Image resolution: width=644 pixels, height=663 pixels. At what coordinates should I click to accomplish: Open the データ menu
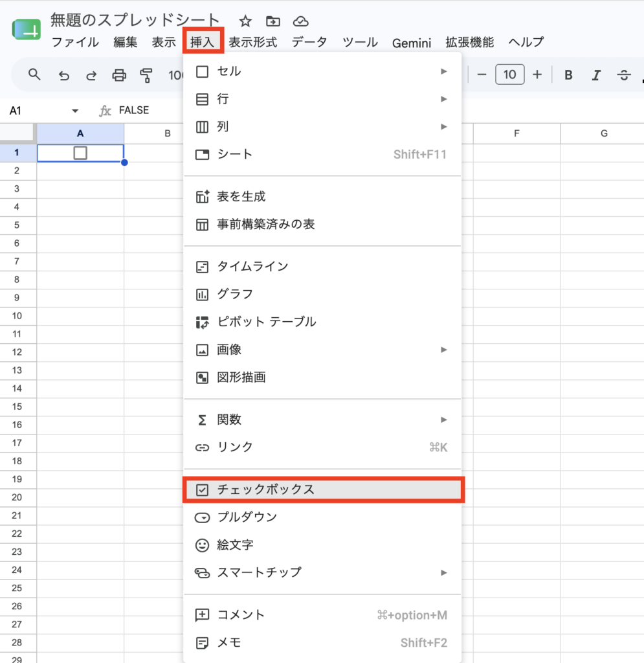pyautogui.click(x=309, y=42)
